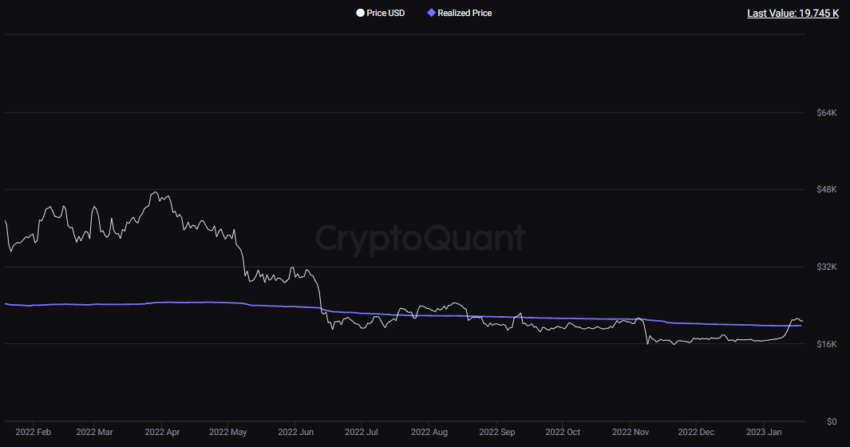Viewport: 850px width, 447px height.
Task: Select the 2022 Aug x-axis label
Action: 427,433
